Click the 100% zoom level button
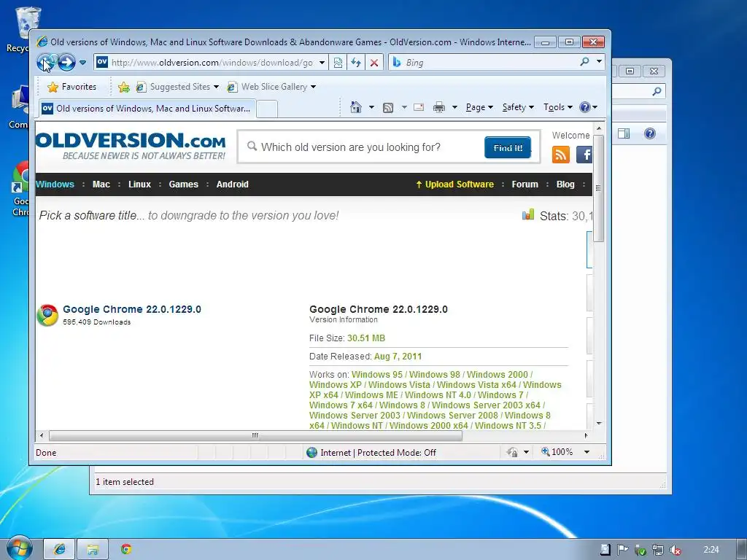The image size is (747, 560). click(x=557, y=451)
